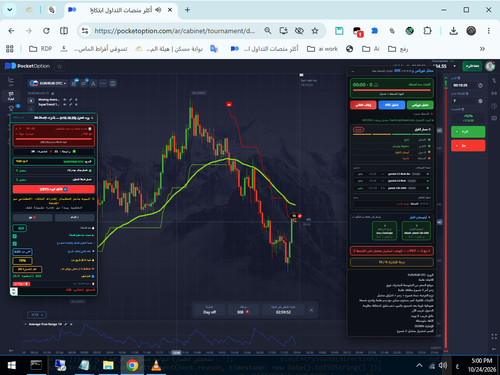500x375 pixels.
Task: Open the clock icon beside trade time
Action: [480, 85]
